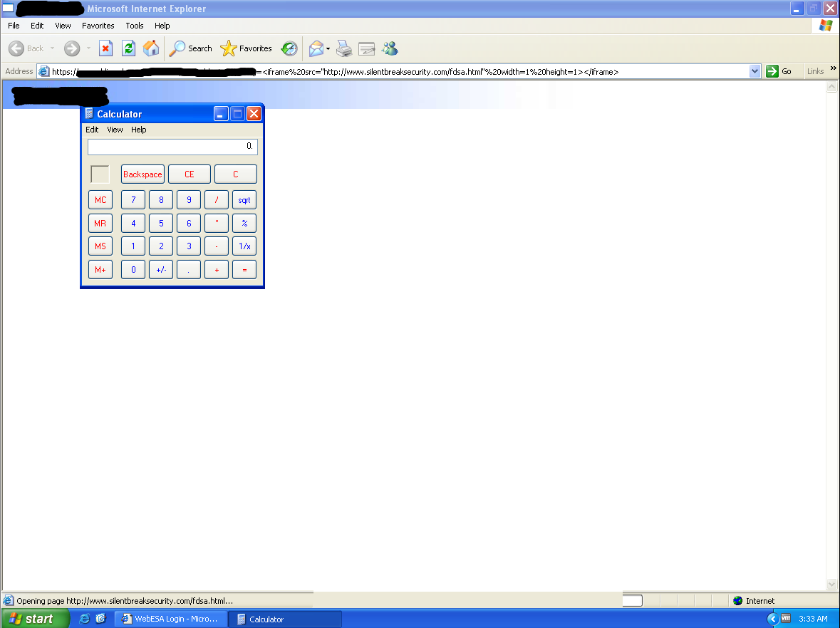Image resolution: width=840 pixels, height=628 pixels.
Task: Click the 3:33 AM taskbar clock
Action: [x=813, y=619]
